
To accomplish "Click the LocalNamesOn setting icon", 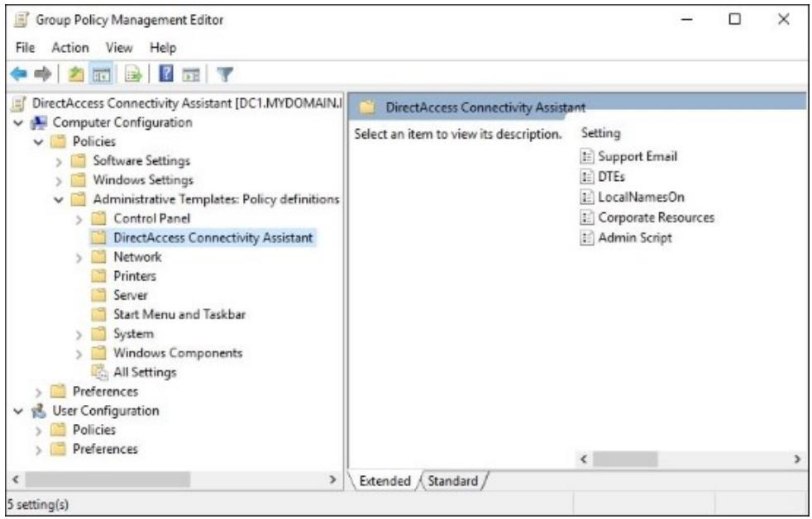I will click(587, 198).
